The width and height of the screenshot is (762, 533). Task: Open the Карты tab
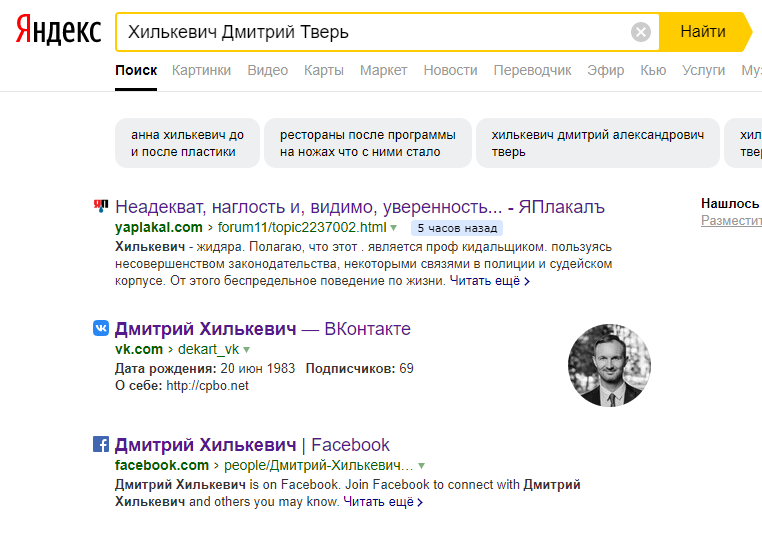pos(324,70)
